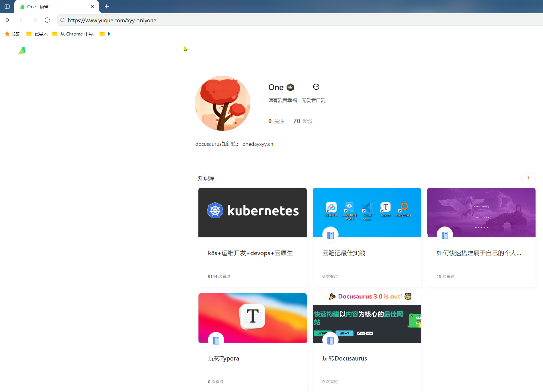This screenshot has width=543, height=392.
Task: Go back to previous page
Action: tap(22, 20)
